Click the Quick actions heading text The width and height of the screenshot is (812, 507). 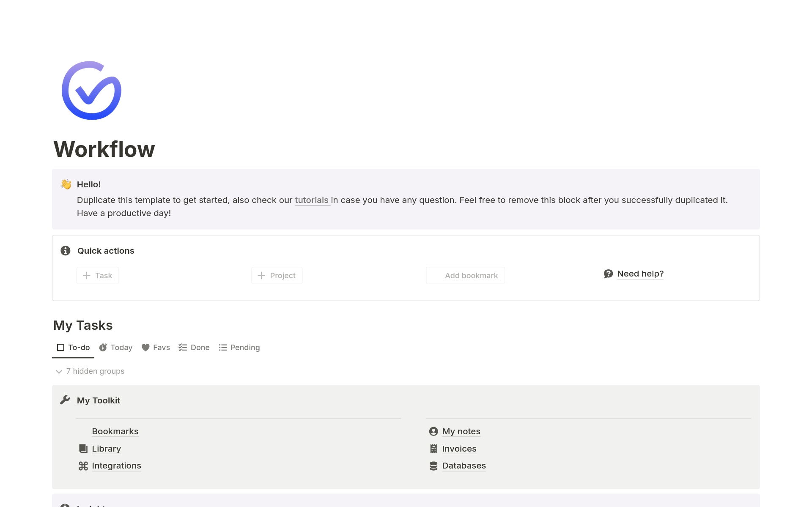click(x=106, y=251)
